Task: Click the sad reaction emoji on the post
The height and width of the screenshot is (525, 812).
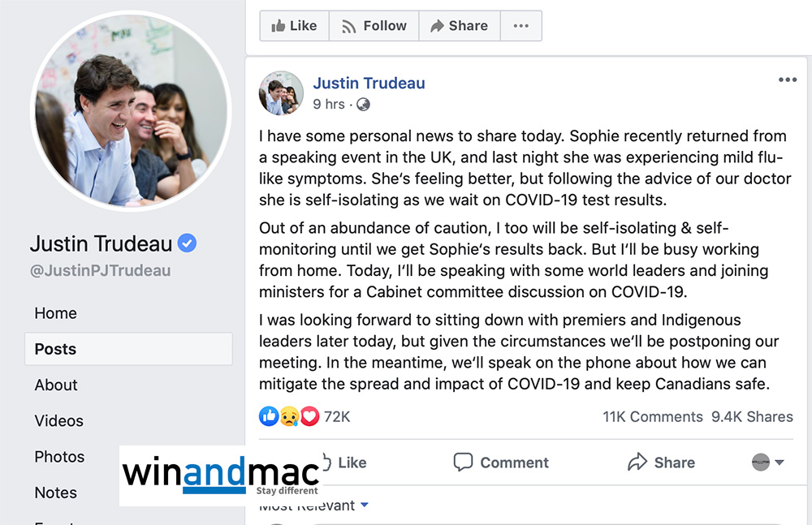Action: tap(290, 417)
